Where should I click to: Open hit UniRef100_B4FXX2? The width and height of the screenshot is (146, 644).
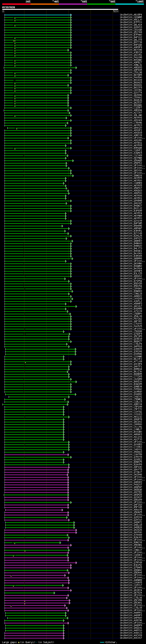click(131, 37)
